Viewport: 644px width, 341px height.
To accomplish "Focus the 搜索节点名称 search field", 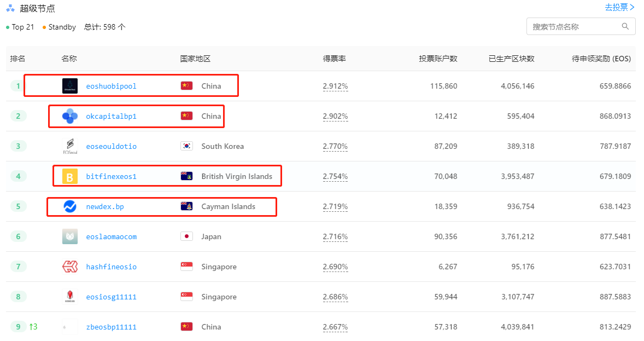I will (581, 26).
